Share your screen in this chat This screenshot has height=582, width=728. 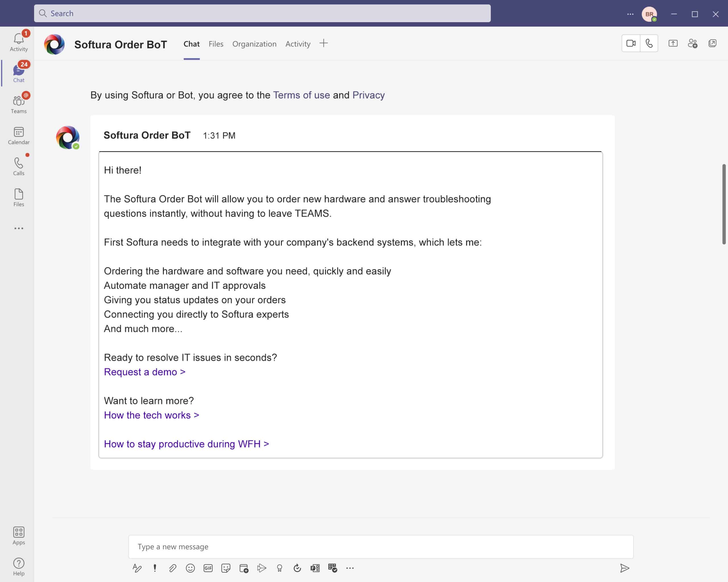click(x=673, y=43)
